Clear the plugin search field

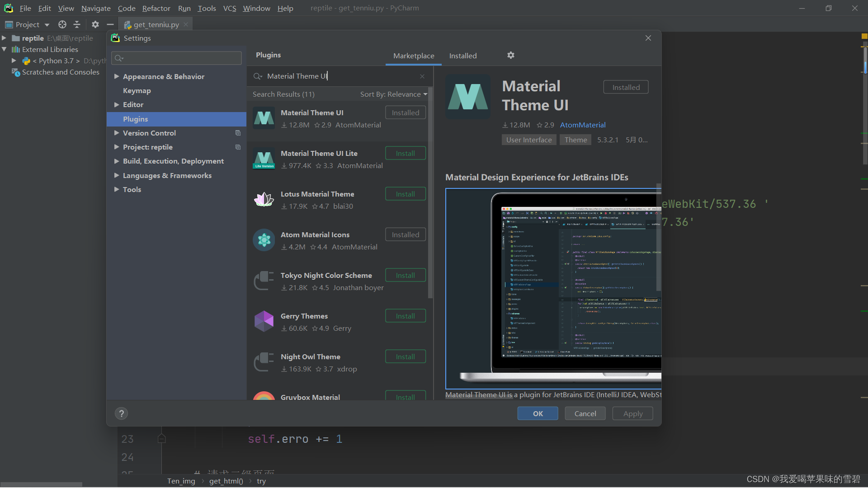coord(422,76)
